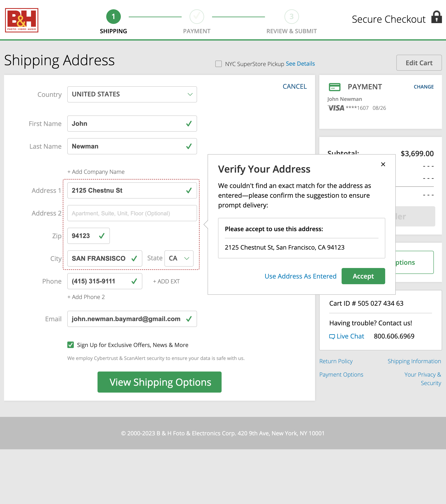Image resolution: width=446 pixels, height=504 pixels.
Task: Choose Use Address As Entered
Action: pyautogui.click(x=300, y=276)
